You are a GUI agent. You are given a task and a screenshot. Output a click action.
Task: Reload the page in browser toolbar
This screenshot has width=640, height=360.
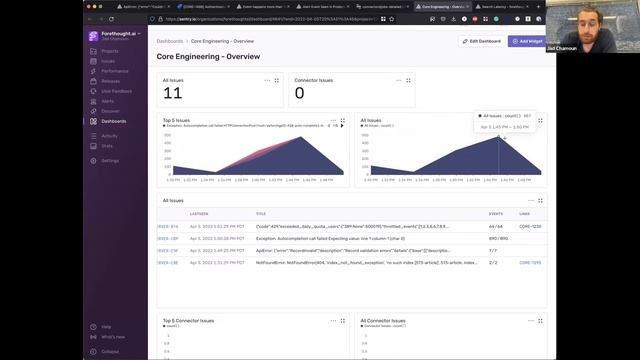click(x=111, y=19)
